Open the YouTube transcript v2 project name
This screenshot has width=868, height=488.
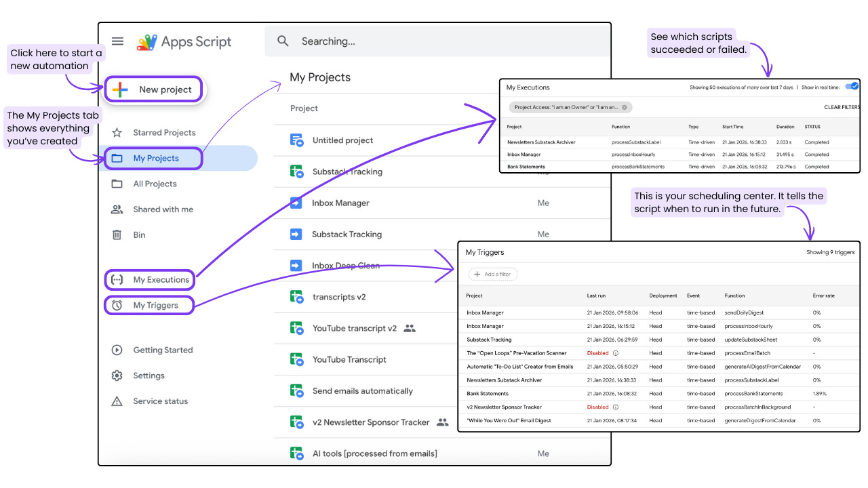(355, 328)
